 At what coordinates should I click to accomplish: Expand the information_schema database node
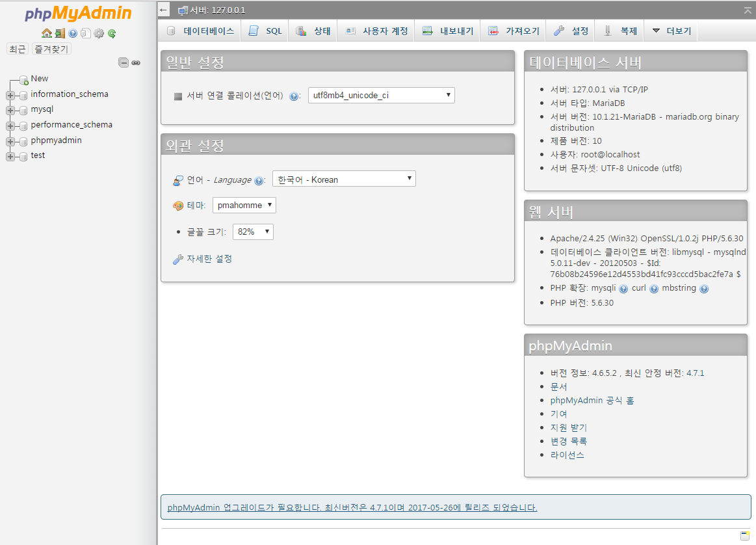pyautogui.click(x=10, y=96)
